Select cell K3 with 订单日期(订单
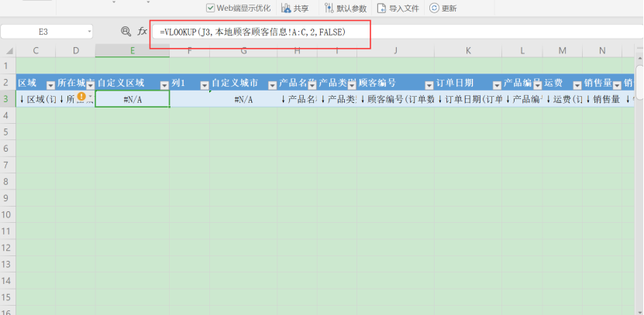 pos(468,99)
